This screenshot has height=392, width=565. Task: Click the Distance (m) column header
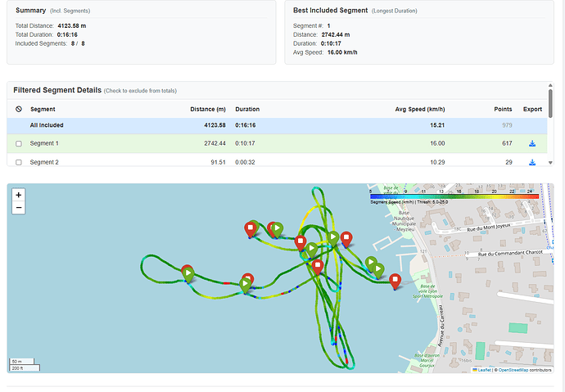pyautogui.click(x=208, y=109)
